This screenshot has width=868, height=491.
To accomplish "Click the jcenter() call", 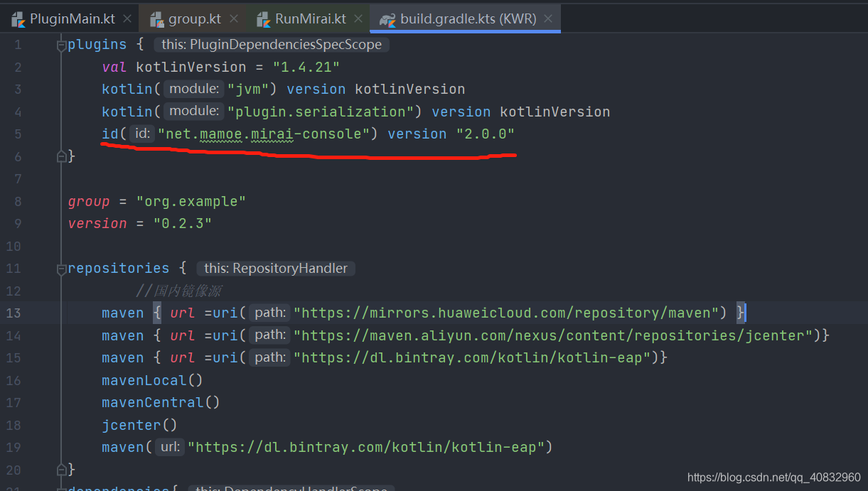I will pyautogui.click(x=139, y=425).
